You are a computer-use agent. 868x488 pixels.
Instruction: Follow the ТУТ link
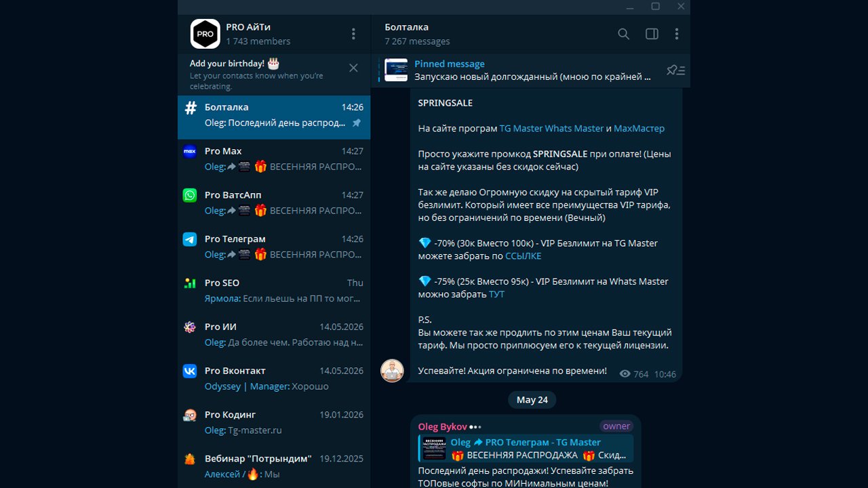(496, 294)
